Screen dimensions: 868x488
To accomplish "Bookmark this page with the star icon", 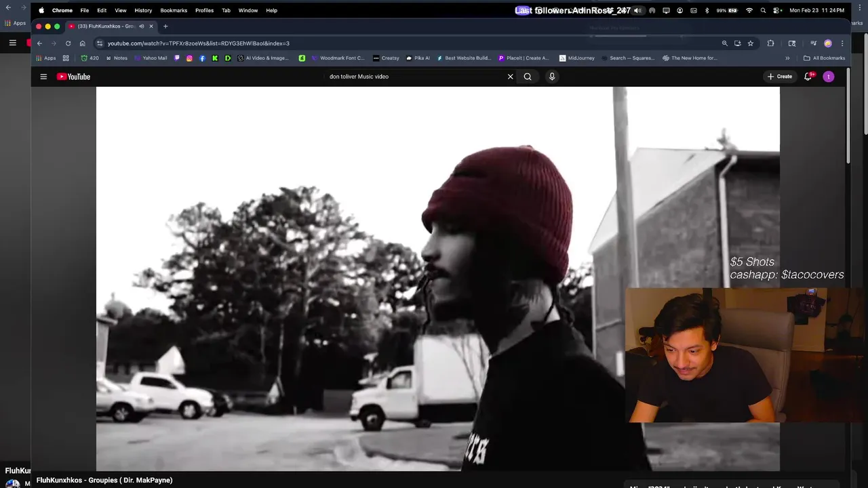I will tap(751, 43).
